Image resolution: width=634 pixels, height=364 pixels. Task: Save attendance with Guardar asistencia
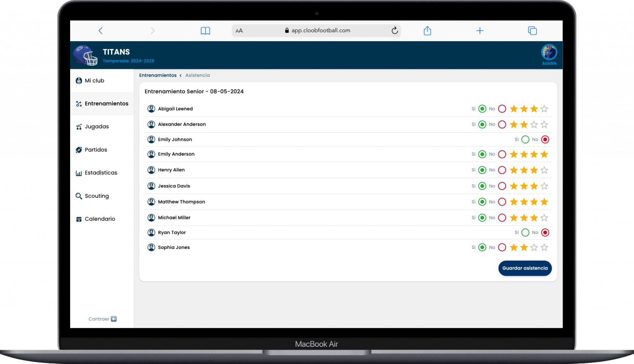(x=525, y=268)
